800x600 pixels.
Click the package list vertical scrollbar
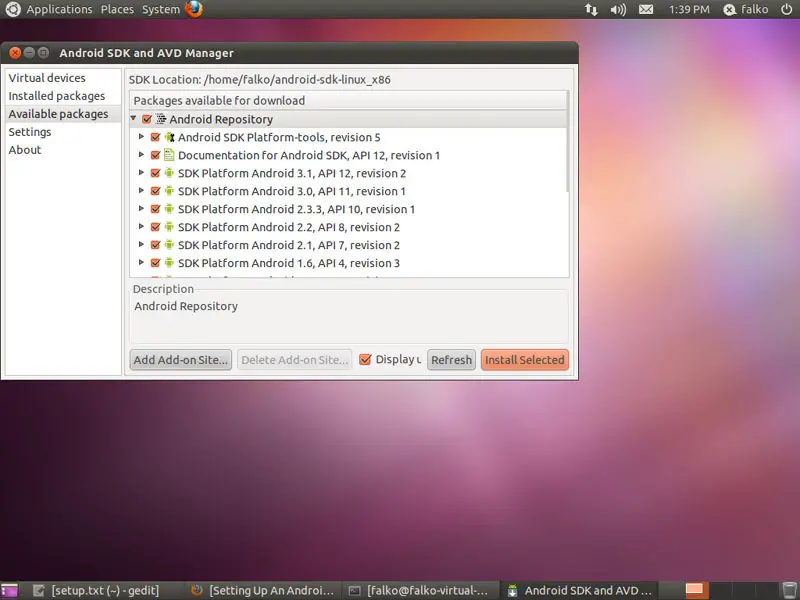567,142
